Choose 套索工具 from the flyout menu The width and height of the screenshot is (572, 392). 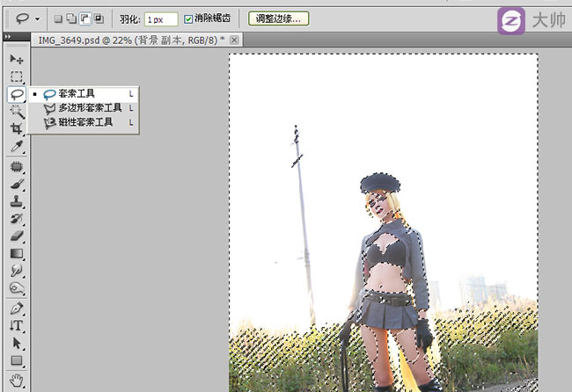pos(84,94)
